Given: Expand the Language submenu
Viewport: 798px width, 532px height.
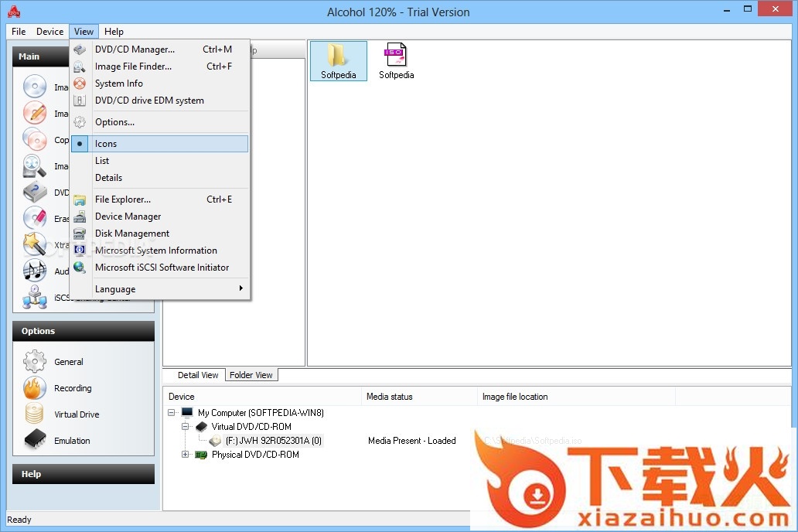Looking at the screenshot, I should click(x=160, y=289).
